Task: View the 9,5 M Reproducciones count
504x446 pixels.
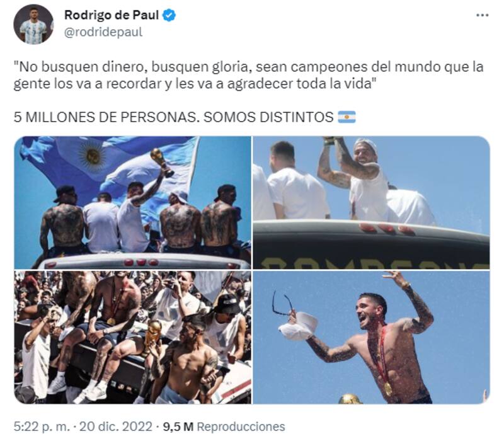Action: tap(224, 426)
